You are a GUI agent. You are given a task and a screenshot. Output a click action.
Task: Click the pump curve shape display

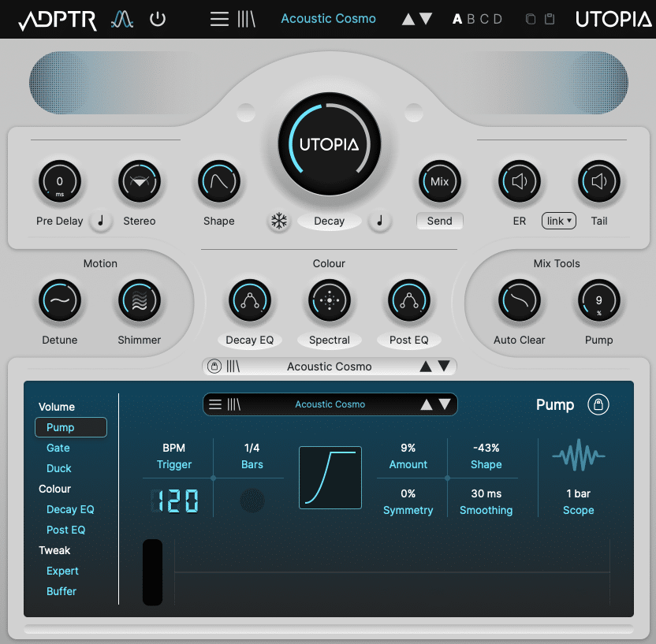coord(330,478)
